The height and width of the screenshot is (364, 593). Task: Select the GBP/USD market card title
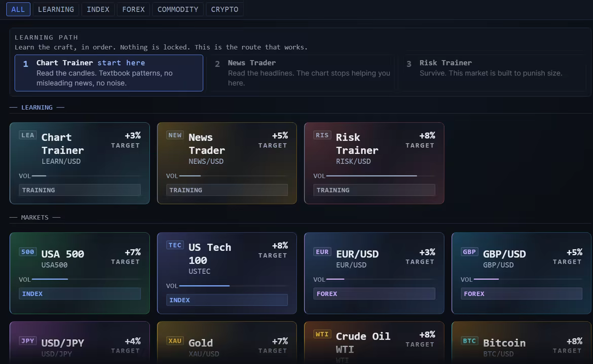(504, 254)
